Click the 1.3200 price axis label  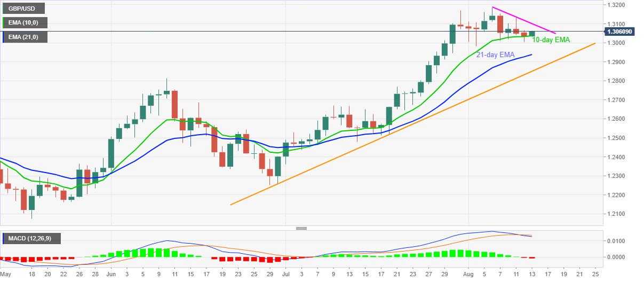point(616,5)
